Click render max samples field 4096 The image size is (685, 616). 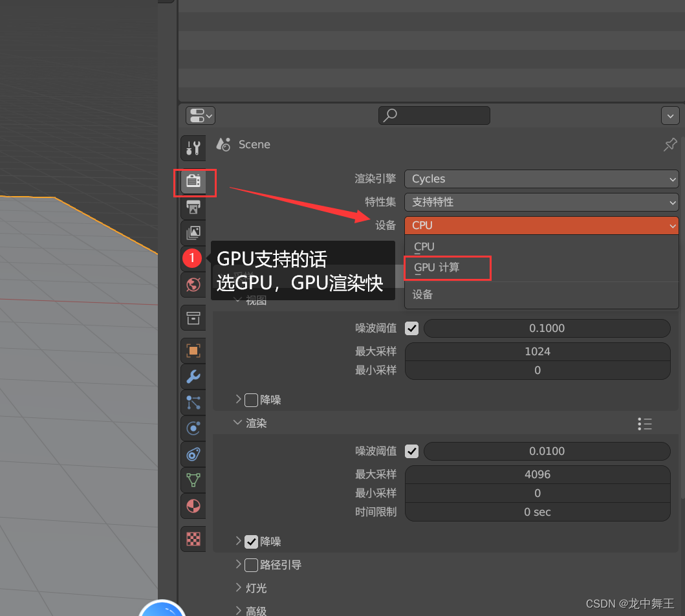point(538,474)
